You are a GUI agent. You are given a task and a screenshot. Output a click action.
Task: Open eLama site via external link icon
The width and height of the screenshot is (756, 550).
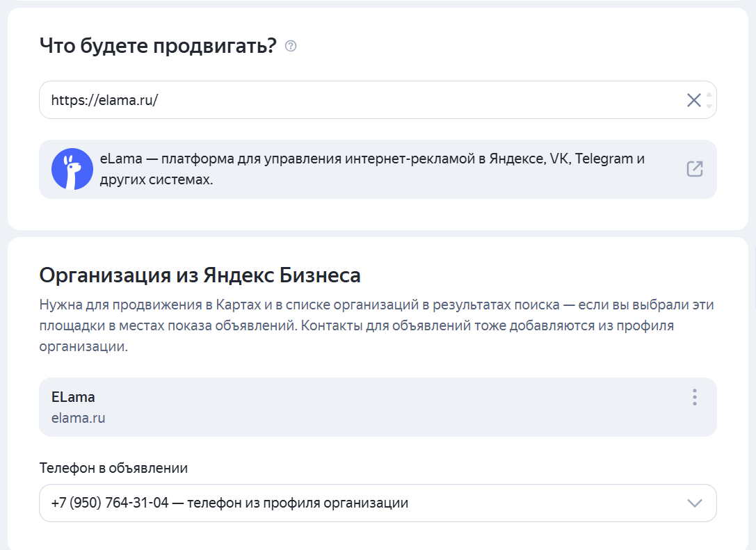coord(695,169)
